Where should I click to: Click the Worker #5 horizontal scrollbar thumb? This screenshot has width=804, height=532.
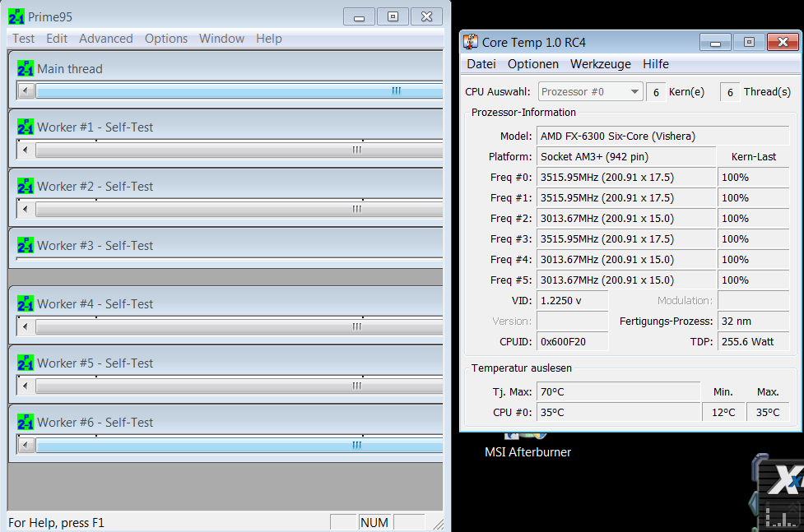[239, 386]
